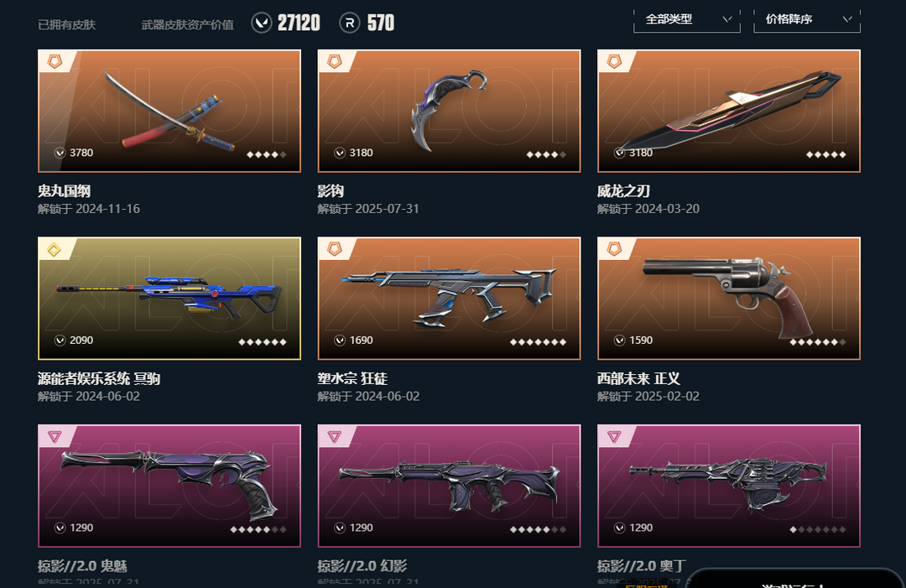Image resolution: width=906 pixels, height=588 pixels.
Task: Click the tier badge on 鬼丸国纲 card
Action: click(x=55, y=61)
